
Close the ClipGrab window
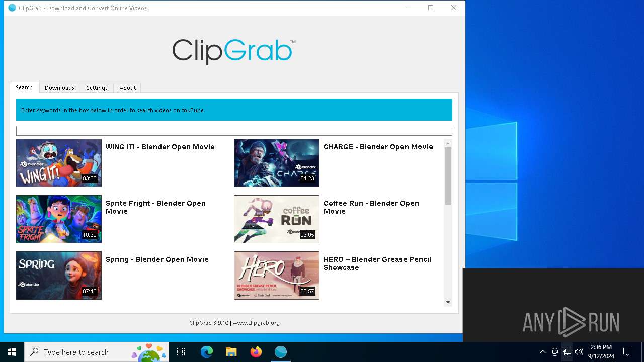tap(454, 8)
